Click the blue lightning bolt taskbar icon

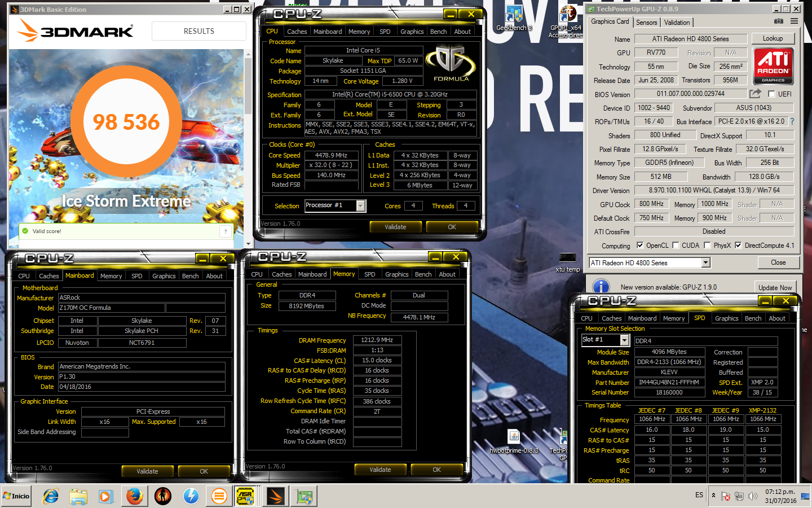tap(191, 497)
